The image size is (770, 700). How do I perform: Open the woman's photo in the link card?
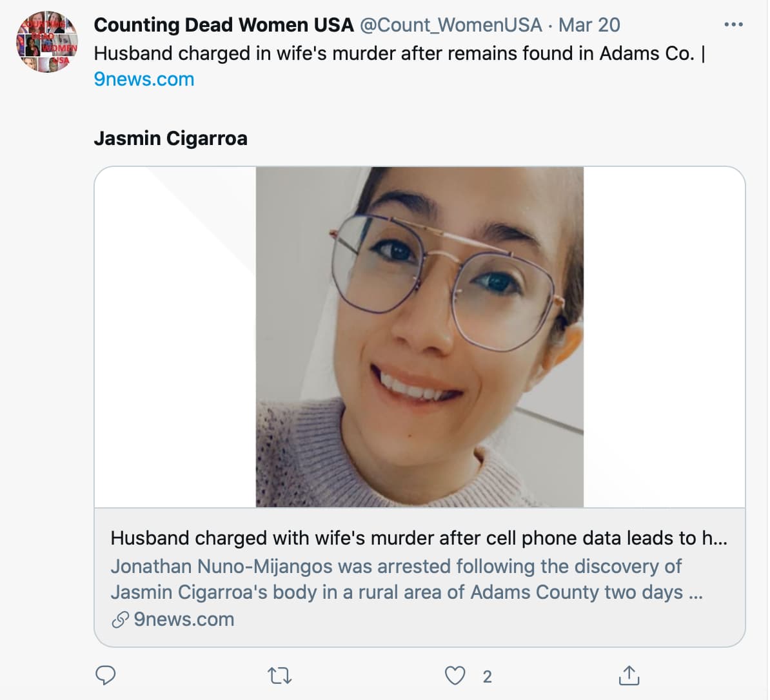point(419,336)
